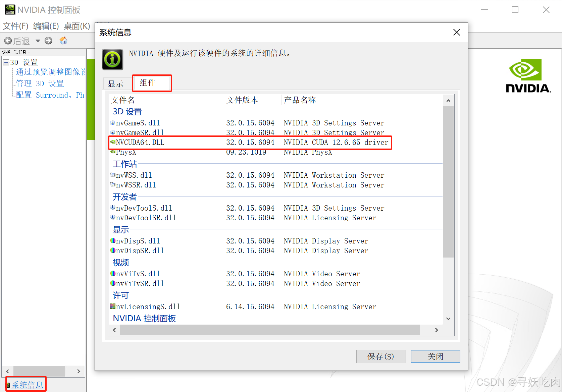Click the nvWSSR.dll file icon
The height and width of the screenshot is (392, 562).
tap(113, 185)
